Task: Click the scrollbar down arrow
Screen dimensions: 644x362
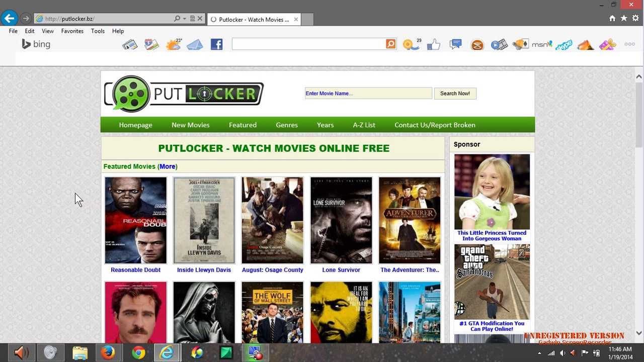Action: (x=639, y=333)
